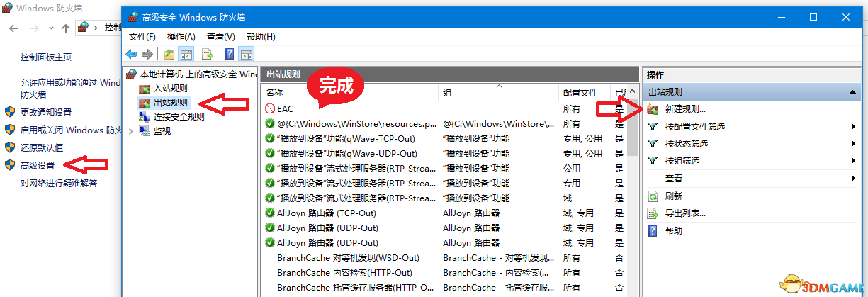The image size is (868, 297).
Task: Click the Forward arrow in the MMC toolbar
Action: [147, 54]
